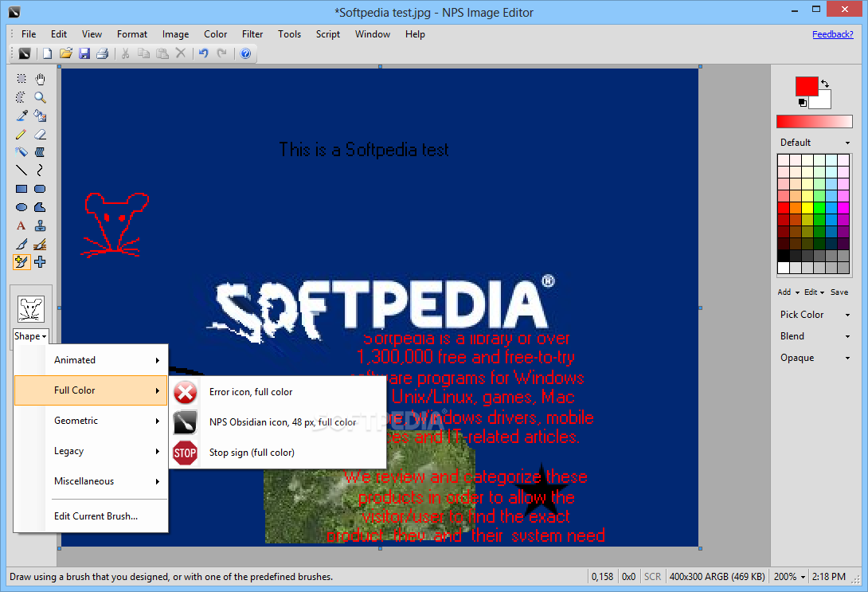Open the Shape dropdown under brush preview
The height and width of the screenshot is (592, 868).
pyautogui.click(x=30, y=336)
